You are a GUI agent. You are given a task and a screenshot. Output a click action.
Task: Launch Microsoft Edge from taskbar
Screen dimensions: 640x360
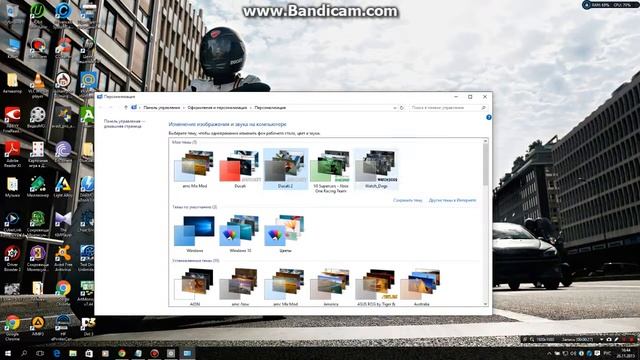[x=56, y=353]
